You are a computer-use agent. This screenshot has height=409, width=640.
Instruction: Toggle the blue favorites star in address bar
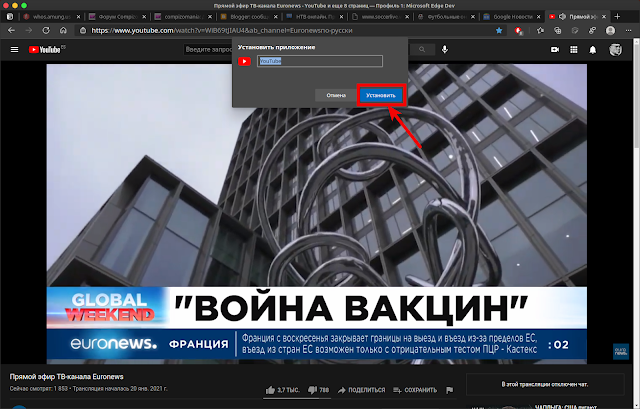coord(499,30)
